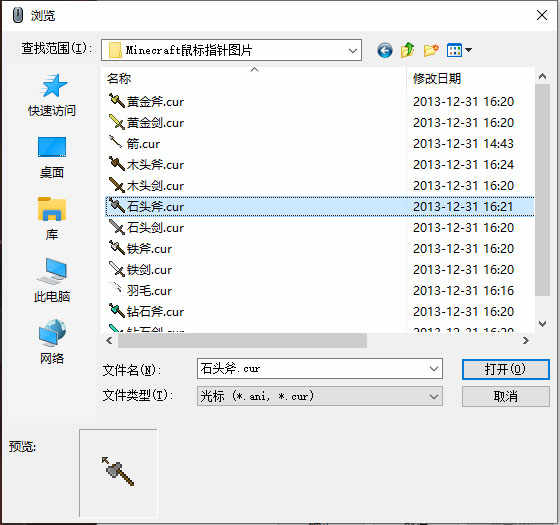Expand the 文件名 combo box arrow
The image size is (560, 525).
tap(434, 369)
